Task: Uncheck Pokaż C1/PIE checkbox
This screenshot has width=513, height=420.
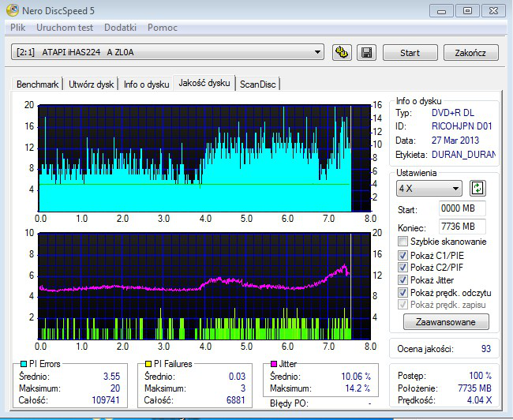Action: point(403,255)
